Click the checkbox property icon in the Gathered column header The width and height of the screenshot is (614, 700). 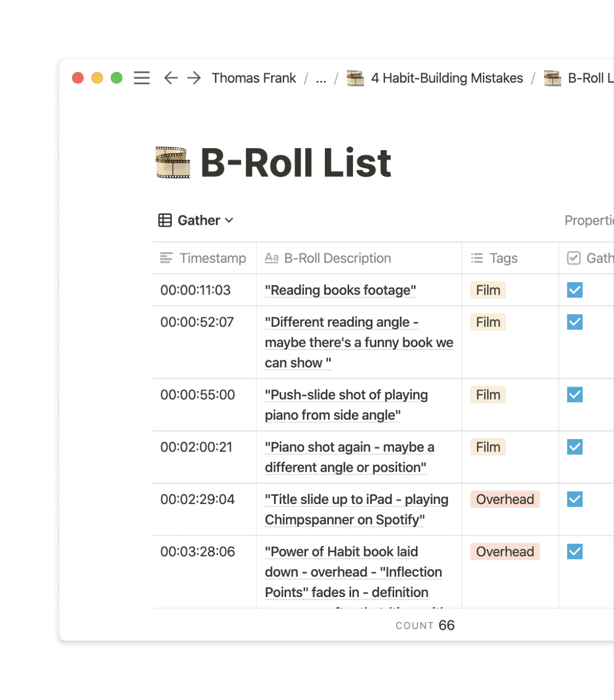click(574, 258)
